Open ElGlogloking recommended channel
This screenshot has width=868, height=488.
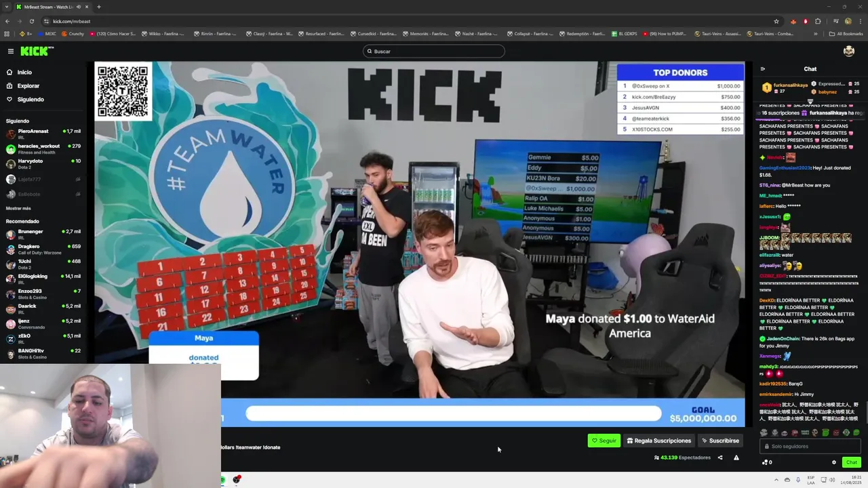click(43, 279)
